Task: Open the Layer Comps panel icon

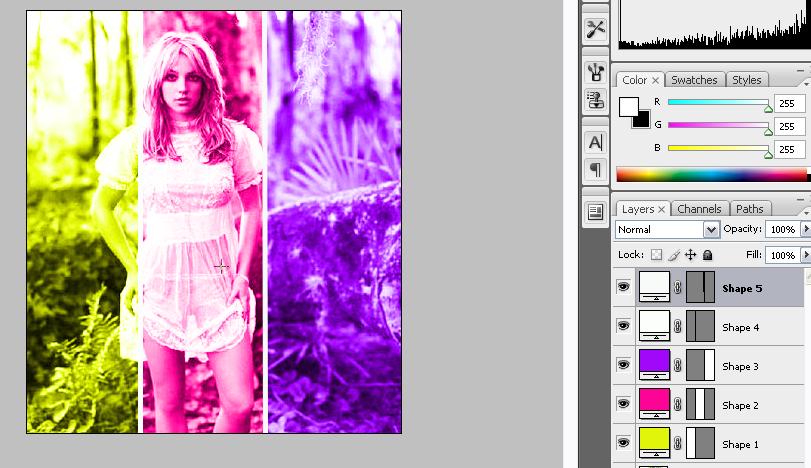Action: 596,211
